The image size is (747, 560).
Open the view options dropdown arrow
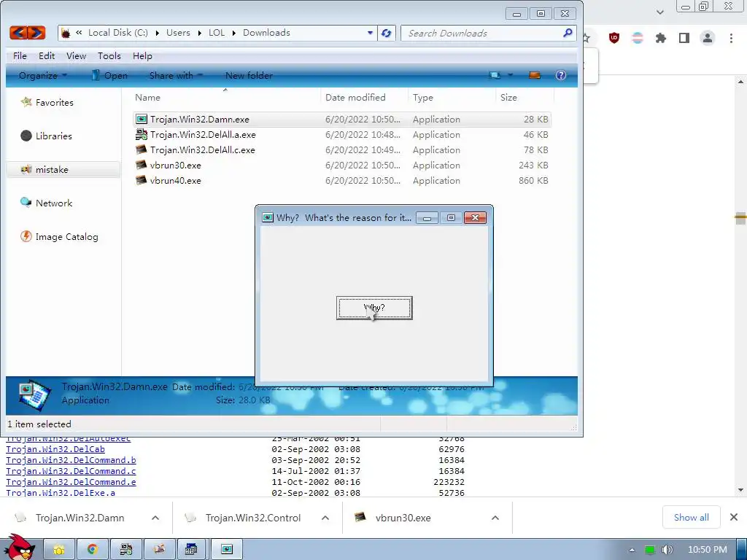click(x=510, y=75)
